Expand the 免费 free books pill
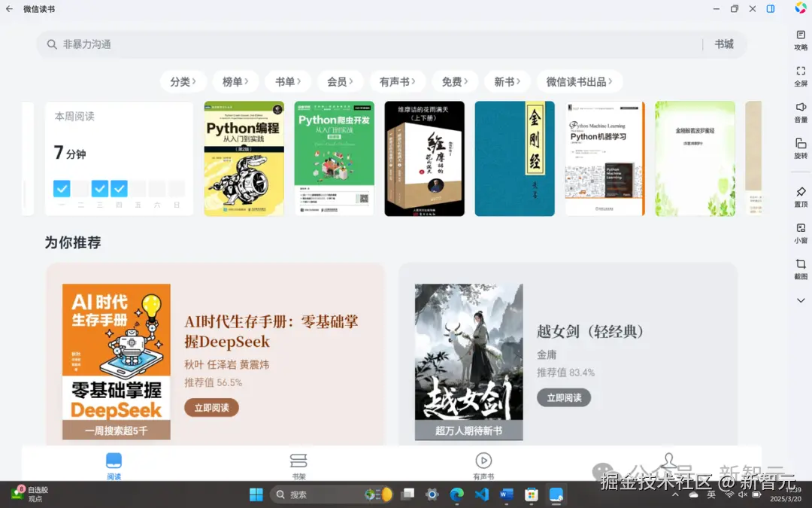 [455, 81]
